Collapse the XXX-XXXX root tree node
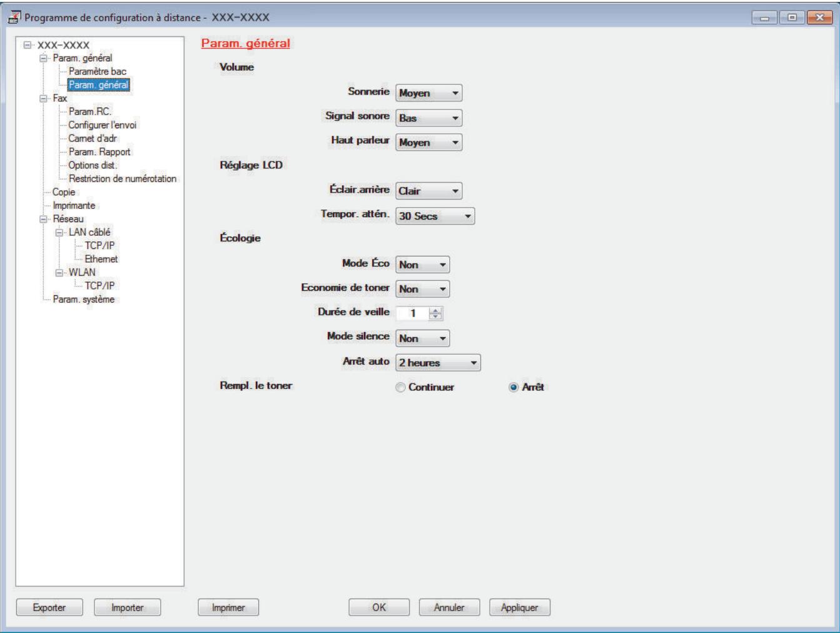 (27, 45)
